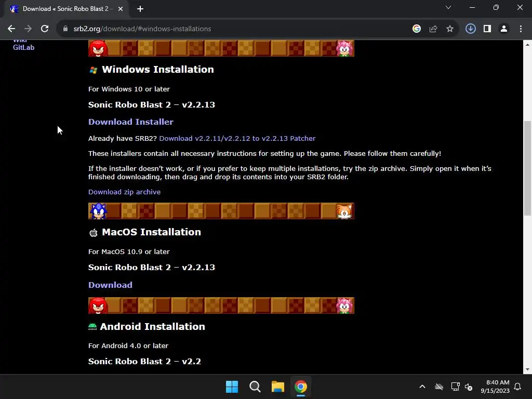Viewport: 532px width, 399px height.
Task: Click muted volume tray icon
Action: coord(469,387)
